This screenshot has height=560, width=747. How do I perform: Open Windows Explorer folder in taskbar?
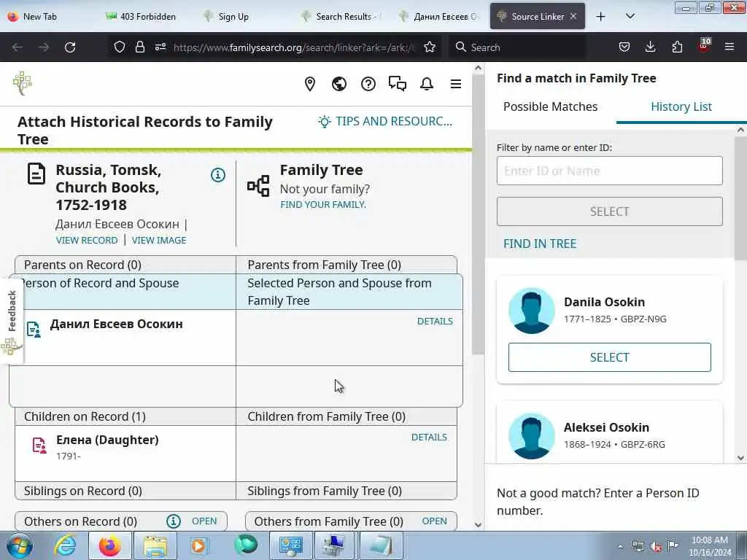tap(155, 545)
